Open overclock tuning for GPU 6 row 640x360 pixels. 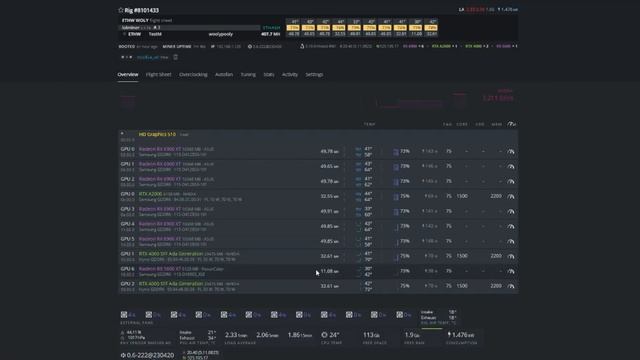click(x=511, y=271)
